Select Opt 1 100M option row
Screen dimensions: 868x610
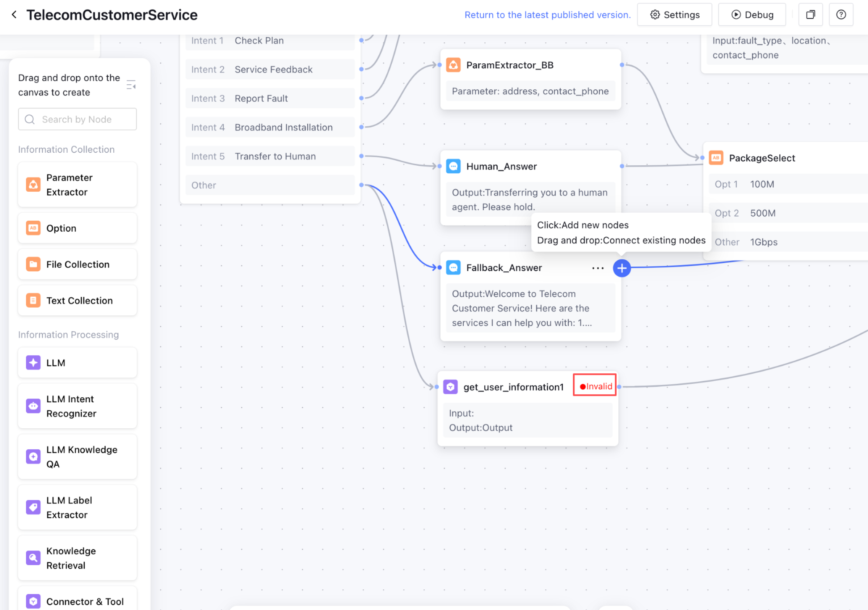788,184
